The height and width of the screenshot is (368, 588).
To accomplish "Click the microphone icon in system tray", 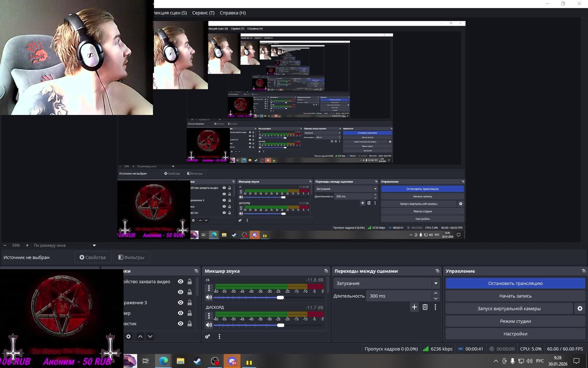I will [512, 361].
